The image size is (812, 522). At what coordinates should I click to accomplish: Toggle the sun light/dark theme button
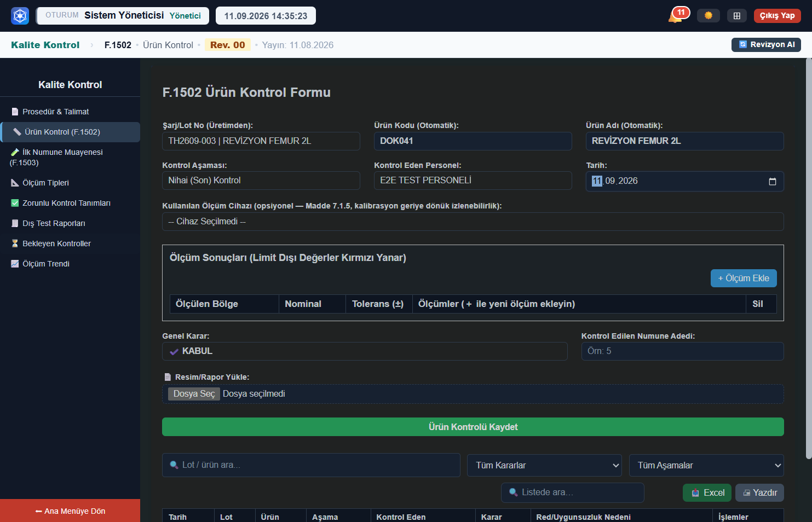tap(709, 15)
